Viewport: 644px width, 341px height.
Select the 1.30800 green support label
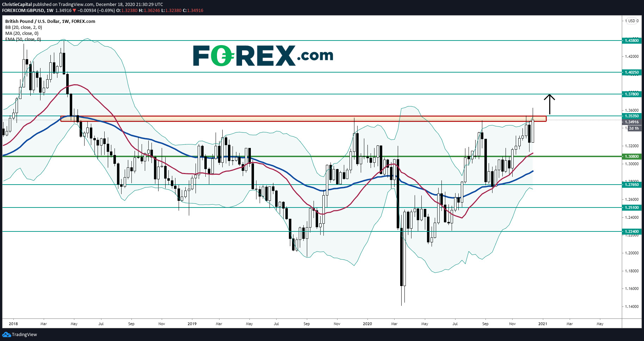(x=631, y=156)
